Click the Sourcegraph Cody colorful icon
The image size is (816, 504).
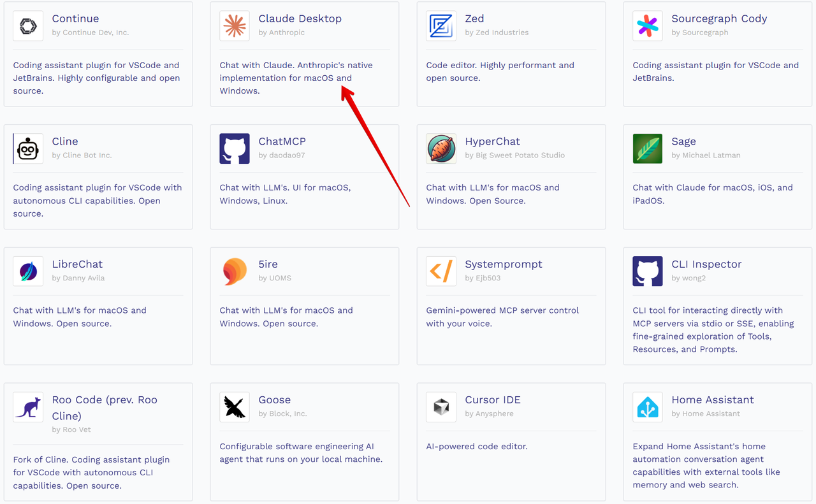point(648,26)
